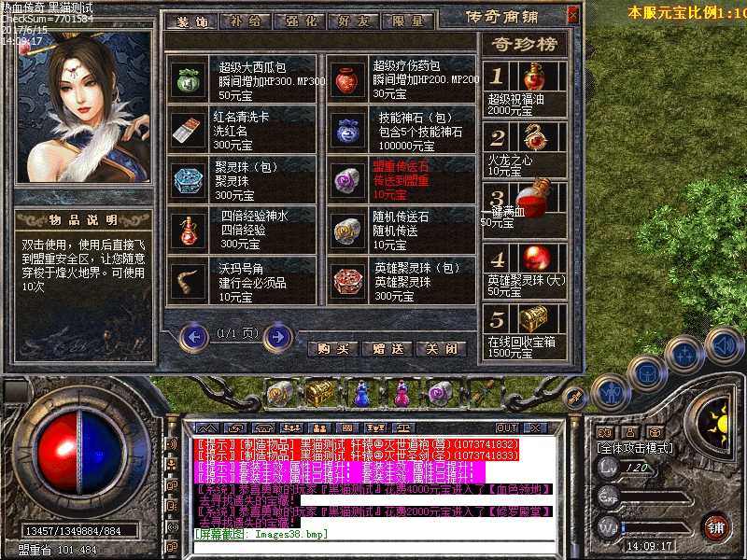Use the blue potion in the belt bar
The width and height of the screenshot is (747, 560).
tap(361, 393)
